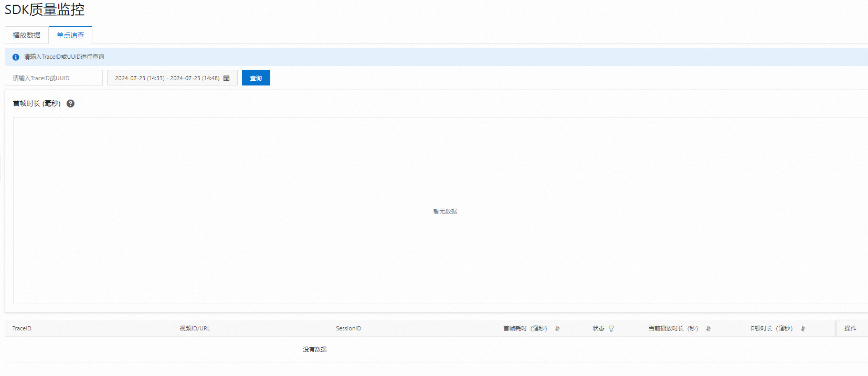Click the calendar icon in date field
Viewport: 868px width, 376px height.
[x=227, y=78]
